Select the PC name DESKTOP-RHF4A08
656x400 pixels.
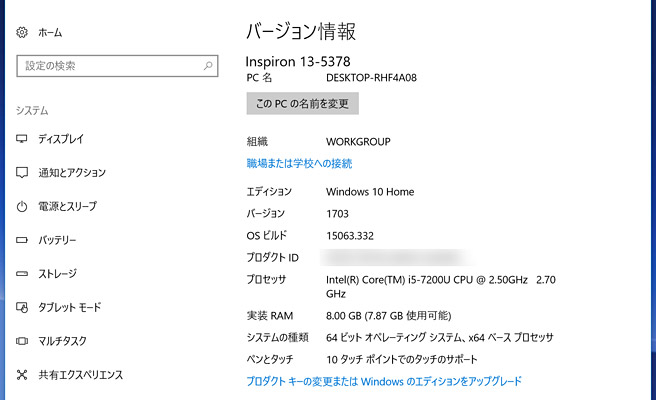[371, 78]
